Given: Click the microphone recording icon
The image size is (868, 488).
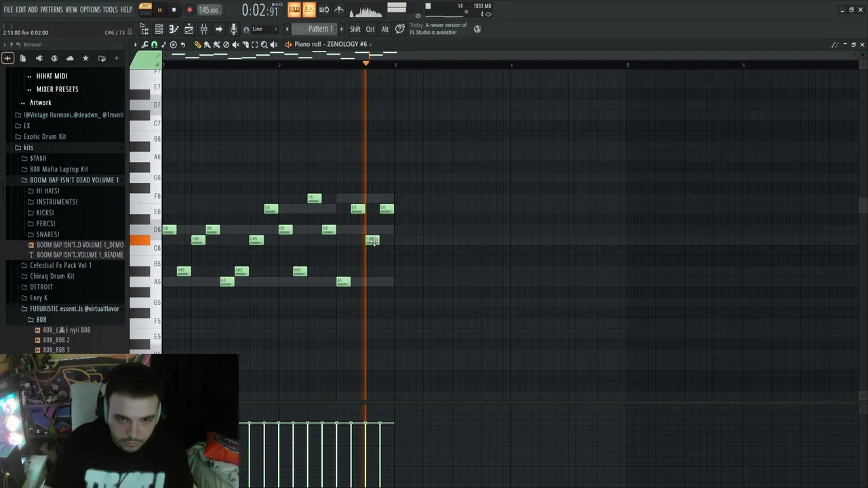Looking at the screenshot, I should pyautogui.click(x=233, y=29).
